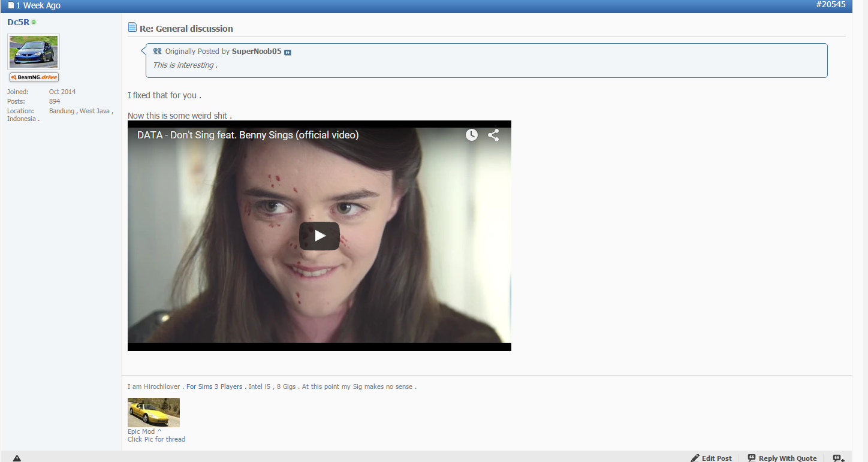Image resolution: width=868 pixels, height=462 pixels.
Task: Click the multi-quote icon
Action: click(x=839, y=458)
